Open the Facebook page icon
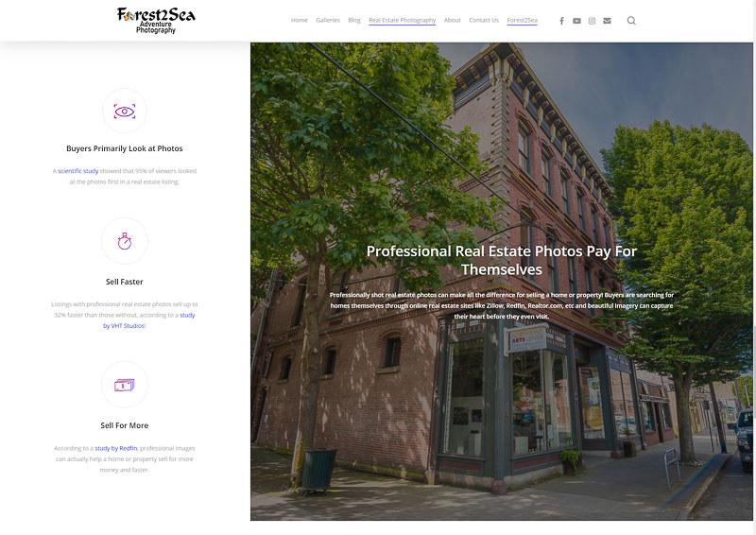Viewport: 756px width, 535px height. coord(561,21)
